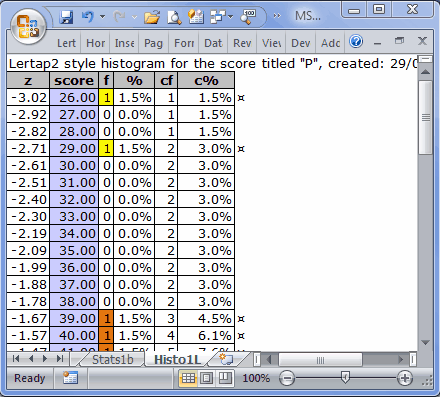The image size is (440, 397).
Task: Open the Office button menu
Action: pos(28,27)
